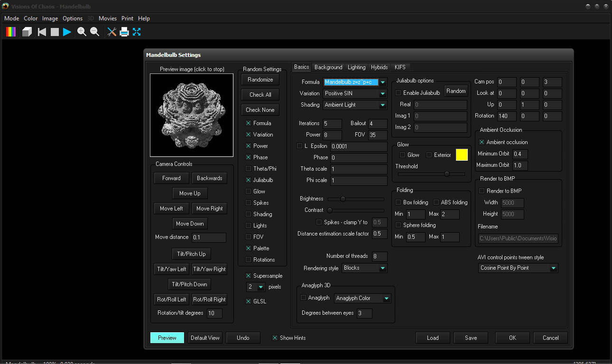The height and width of the screenshot is (364, 612).
Task: Click the Move Up camera button
Action: 190,193
